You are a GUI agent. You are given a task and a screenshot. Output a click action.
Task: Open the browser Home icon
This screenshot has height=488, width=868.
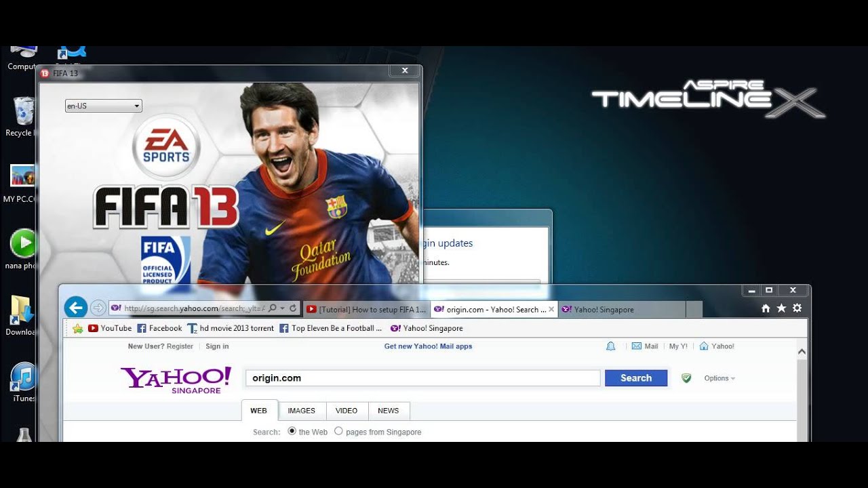pos(766,308)
